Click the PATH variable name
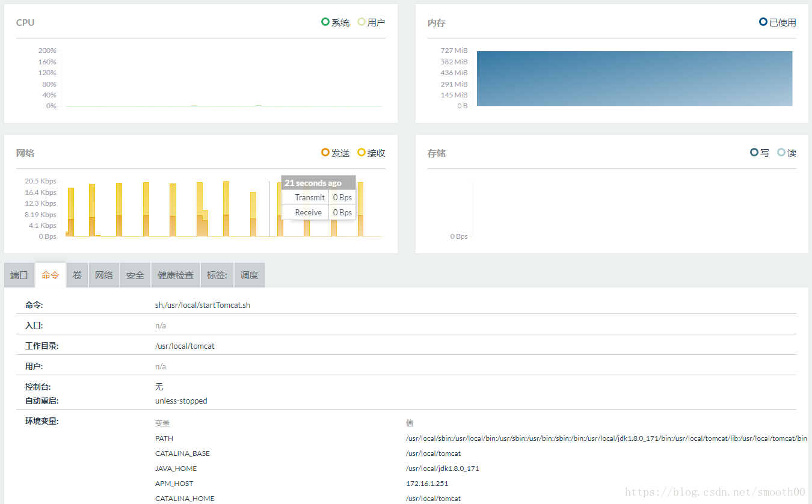 164,438
